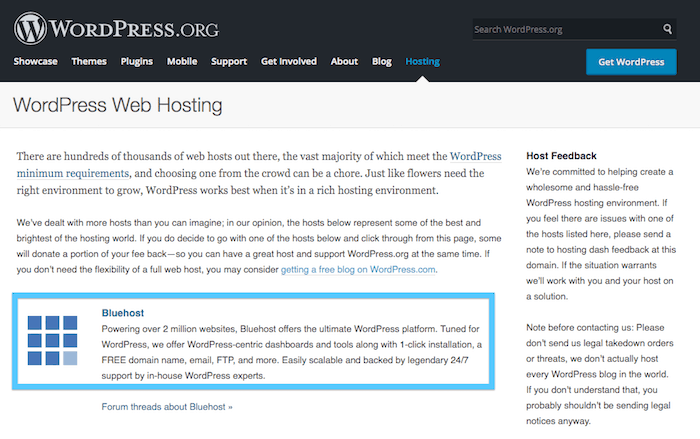Open the free blog on WordPress.com link

point(358,269)
